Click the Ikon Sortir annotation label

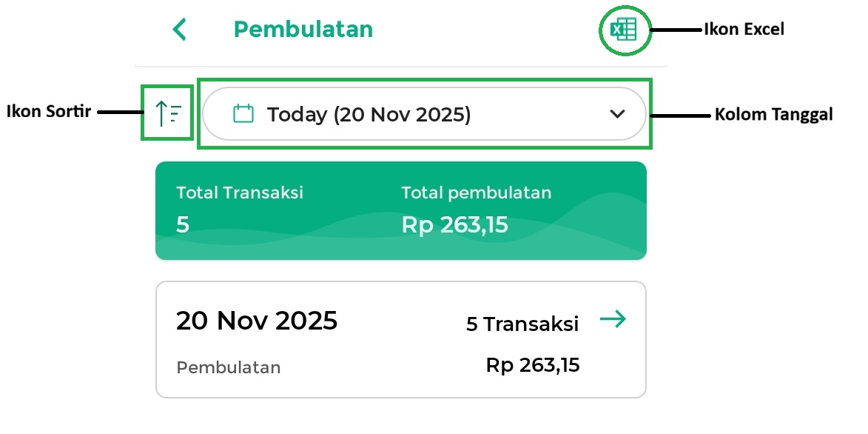pyautogui.click(x=49, y=112)
